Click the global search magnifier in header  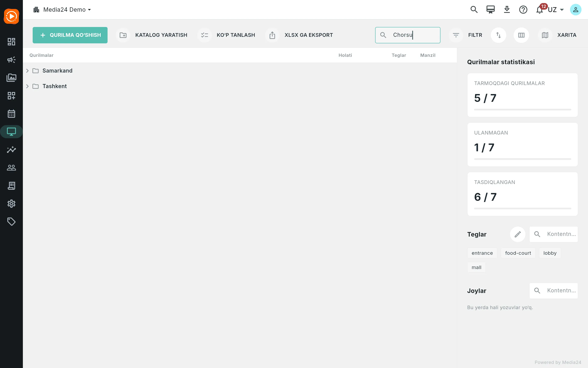click(x=474, y=10)
